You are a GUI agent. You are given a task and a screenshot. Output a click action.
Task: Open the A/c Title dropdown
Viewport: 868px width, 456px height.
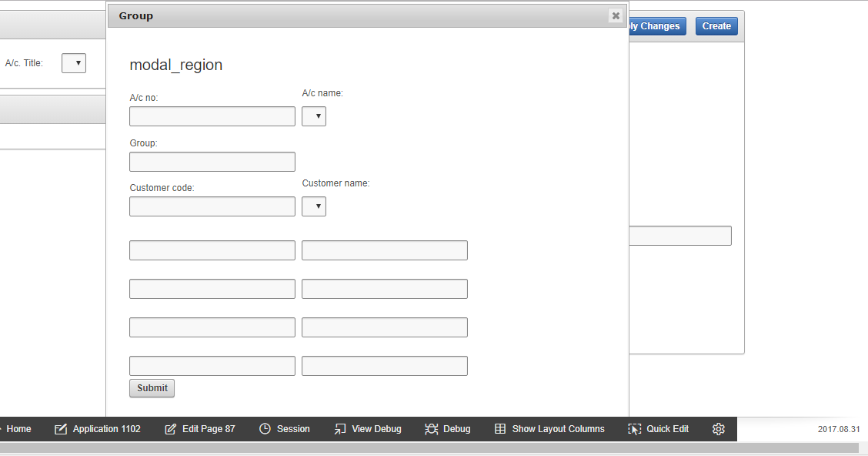click(x=73, y=62)
